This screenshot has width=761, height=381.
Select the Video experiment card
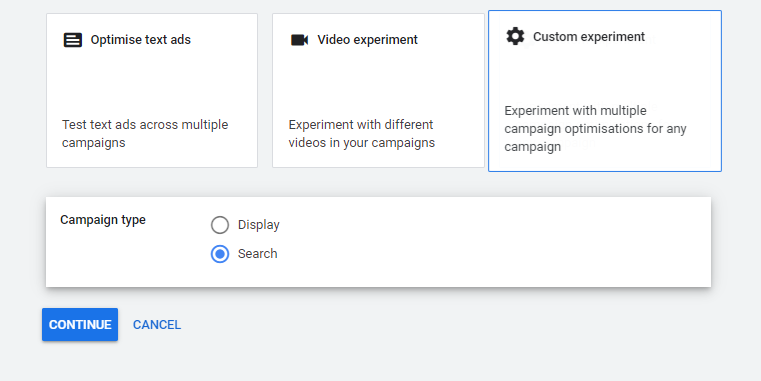[379, 91]
